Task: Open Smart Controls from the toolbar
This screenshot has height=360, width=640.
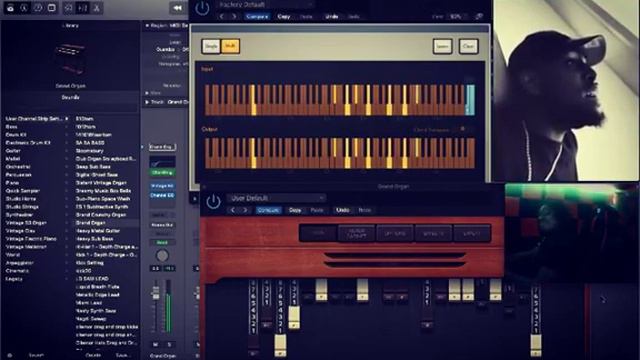Action: pyautogui.click(x=69, y=8)
